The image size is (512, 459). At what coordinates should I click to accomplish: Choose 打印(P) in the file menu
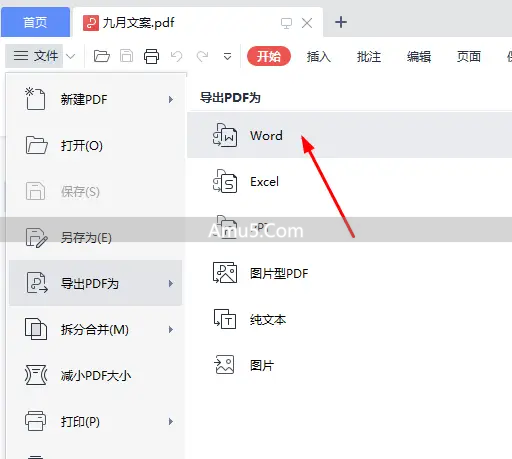[95, 421]
